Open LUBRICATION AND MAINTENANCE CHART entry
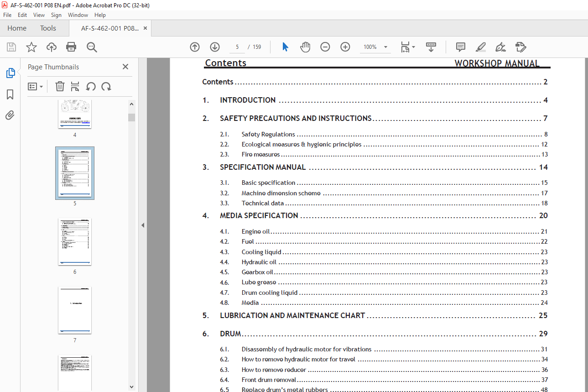 coord(375,316)
